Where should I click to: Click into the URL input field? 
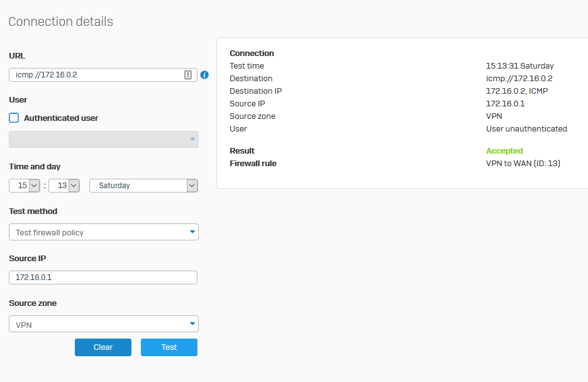click(94, 75)
